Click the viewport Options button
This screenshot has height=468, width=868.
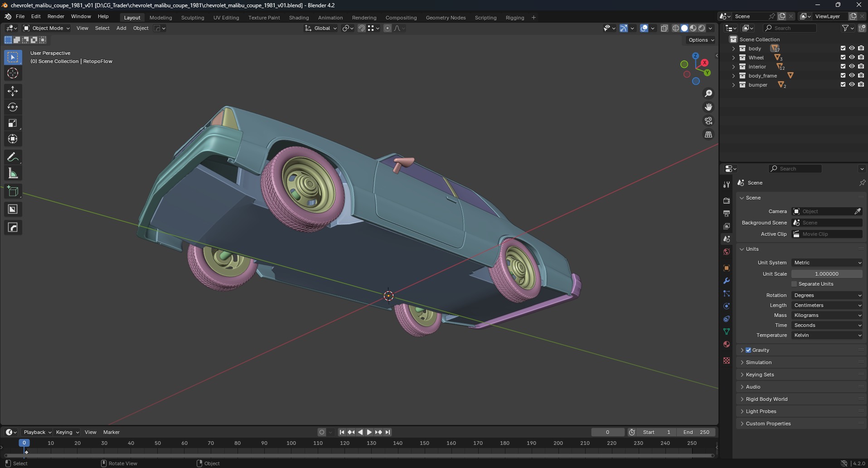[701, 40]
